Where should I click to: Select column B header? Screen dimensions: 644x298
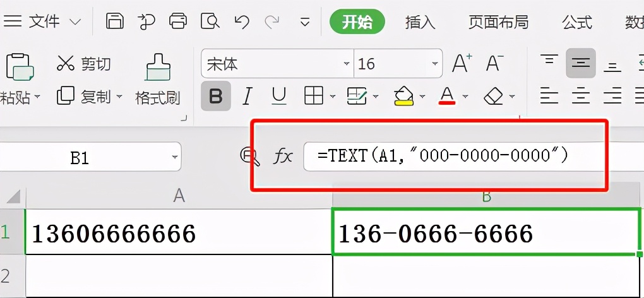pos(487,197)
